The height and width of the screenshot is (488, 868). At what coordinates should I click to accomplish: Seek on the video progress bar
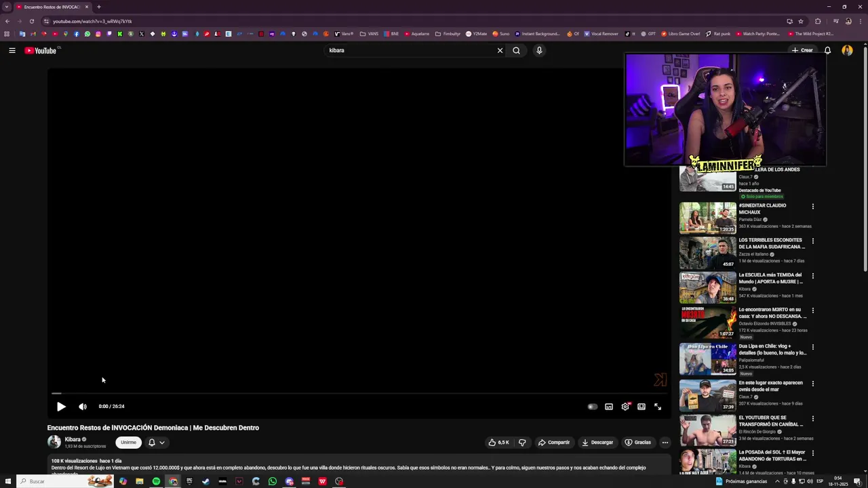click(x=359, y=393)
